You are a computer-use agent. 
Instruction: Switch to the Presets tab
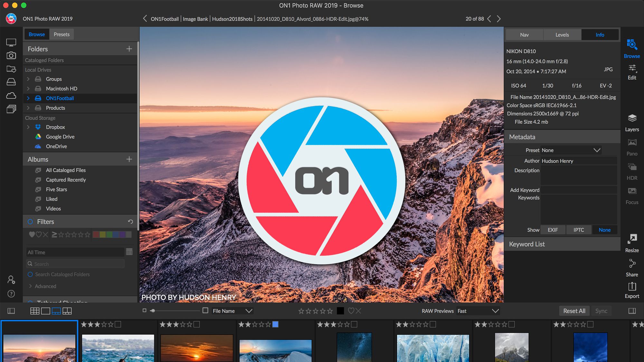62,34
